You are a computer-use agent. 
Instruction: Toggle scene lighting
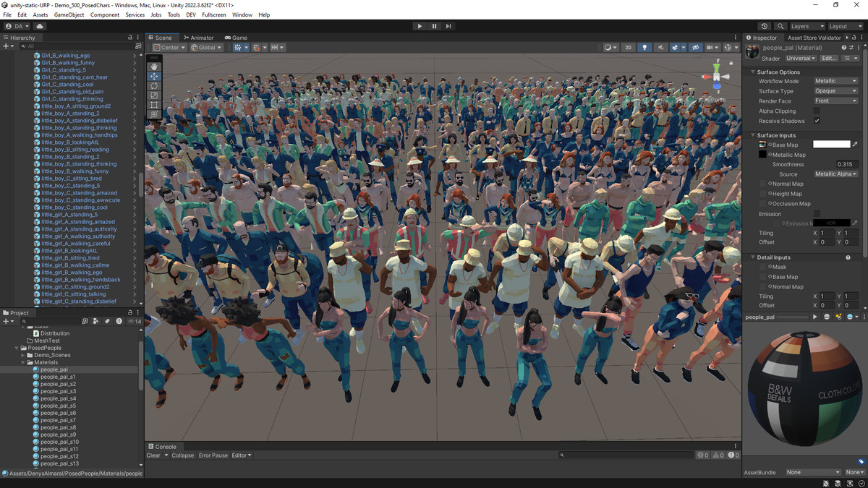644,48
